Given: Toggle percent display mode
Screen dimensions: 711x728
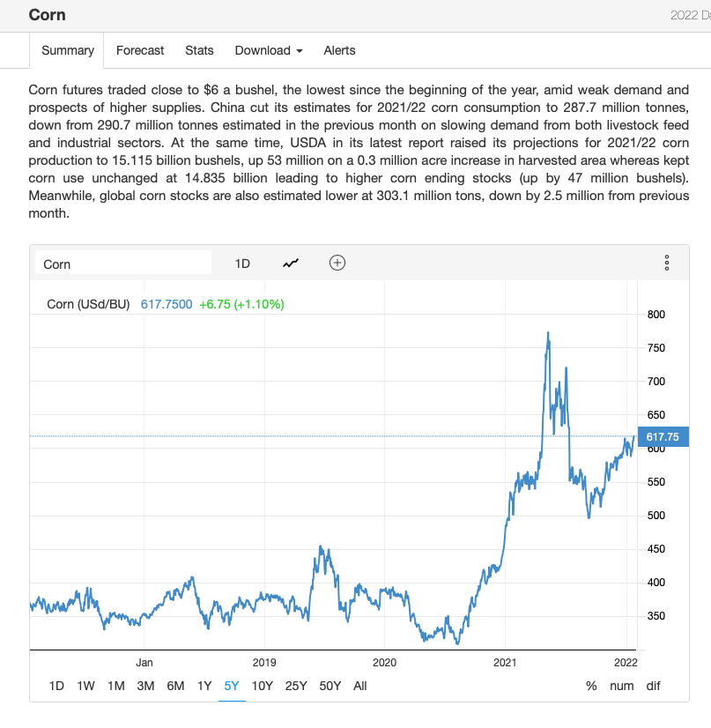Looking at the screenshot, I should pyautogui.click(x=591, y=686).
